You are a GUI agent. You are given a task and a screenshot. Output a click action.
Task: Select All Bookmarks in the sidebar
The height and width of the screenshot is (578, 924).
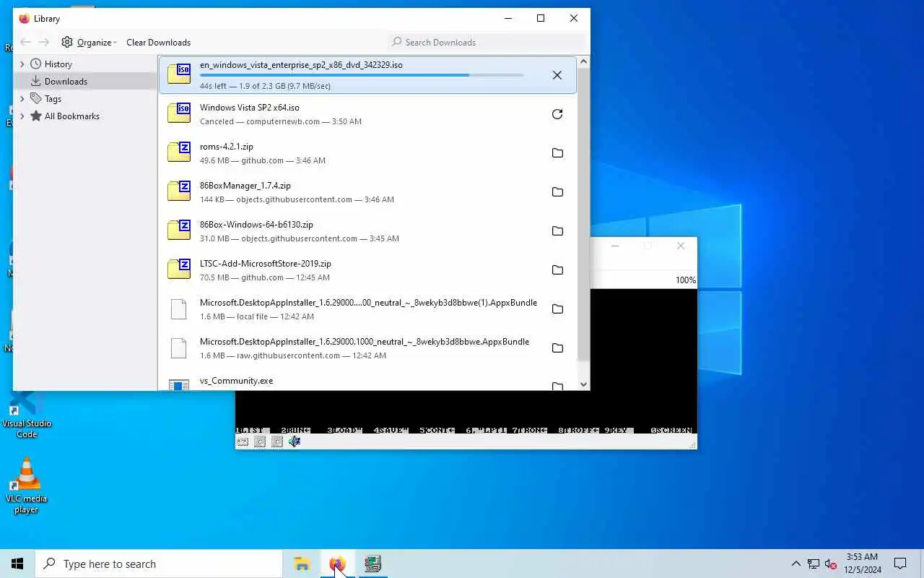71,116
